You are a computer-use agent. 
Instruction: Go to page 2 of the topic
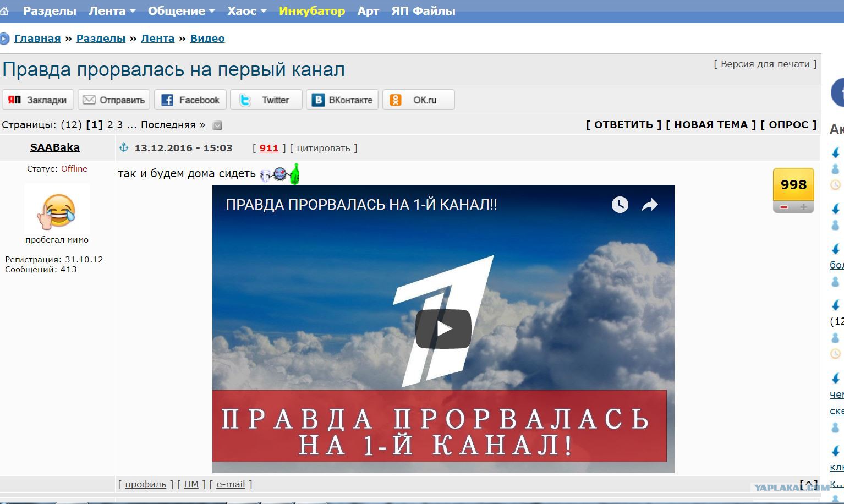110,125
